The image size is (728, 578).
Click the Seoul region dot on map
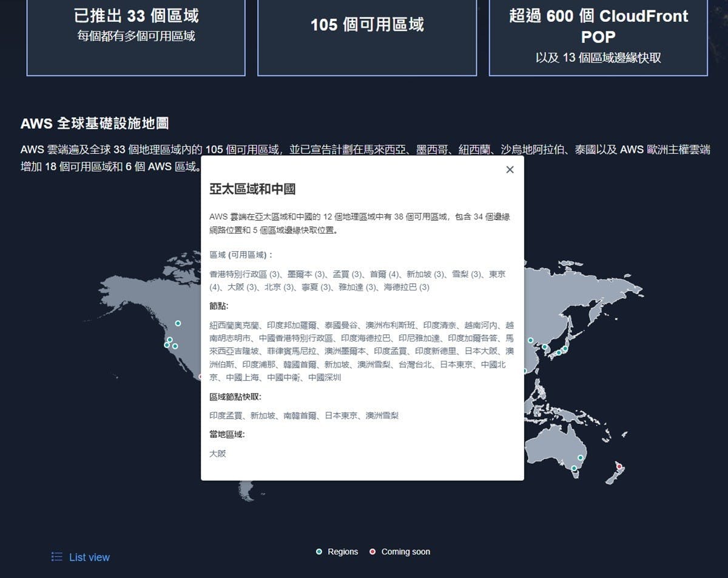coord(545,347)
